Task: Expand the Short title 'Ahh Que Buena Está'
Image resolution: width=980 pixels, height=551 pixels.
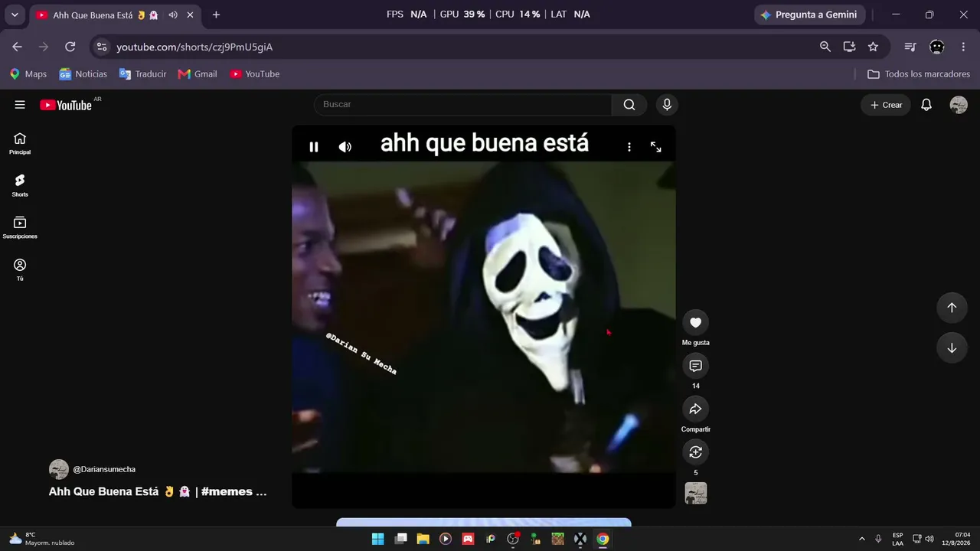Action: (x=158, y=491)
